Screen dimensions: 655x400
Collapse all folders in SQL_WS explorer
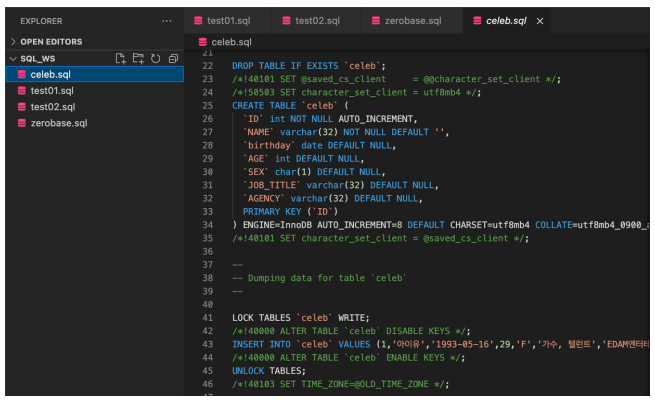coord(173,58)
